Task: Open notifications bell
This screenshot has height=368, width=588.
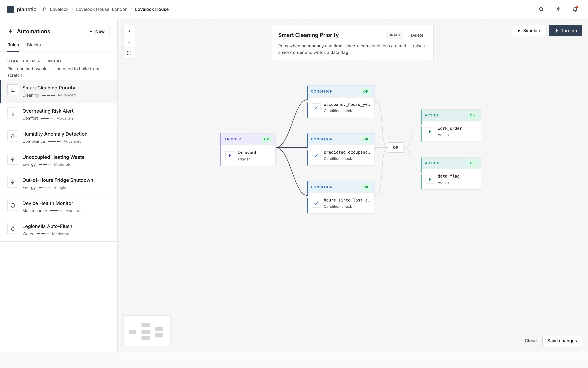Action: click(575, 9)
